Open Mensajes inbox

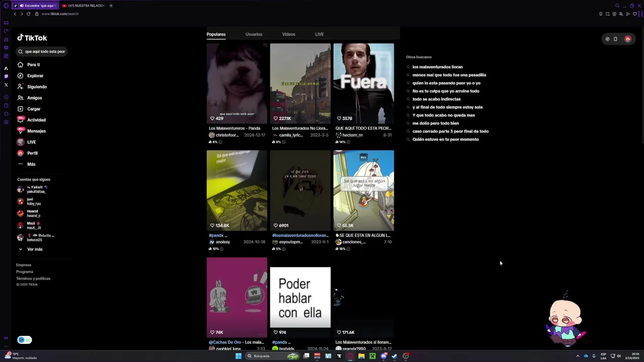click(31, 131)
